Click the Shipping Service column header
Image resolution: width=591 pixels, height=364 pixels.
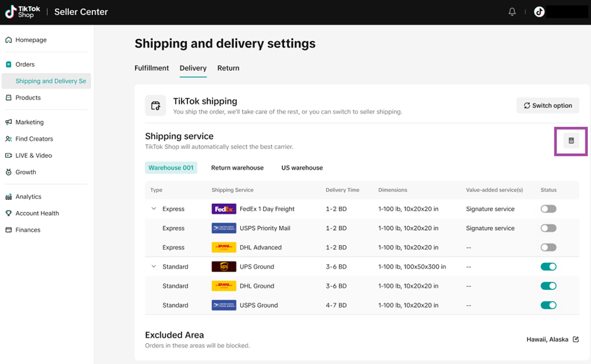[x=232, y=190]
